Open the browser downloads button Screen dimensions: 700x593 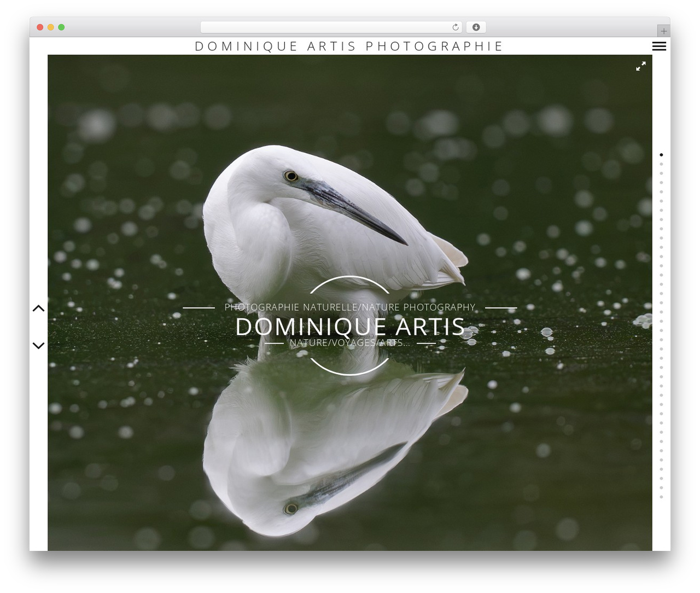click(x=476, y=27)
